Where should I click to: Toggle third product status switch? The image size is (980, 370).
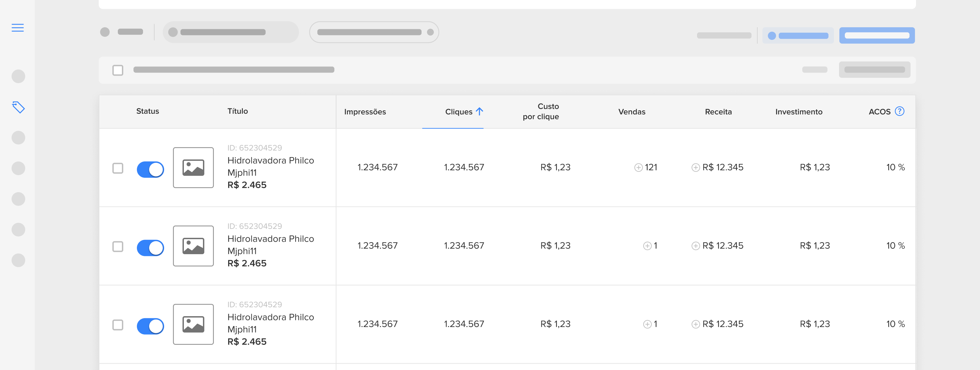click(x=150, y=326)
